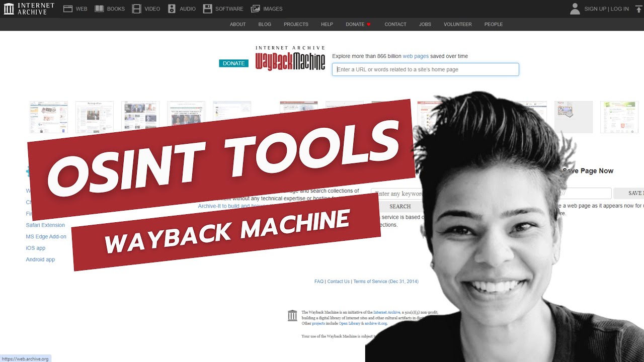The image size is (644, 362).
Task: Click the projects footer link
Action: pos(318,323)
